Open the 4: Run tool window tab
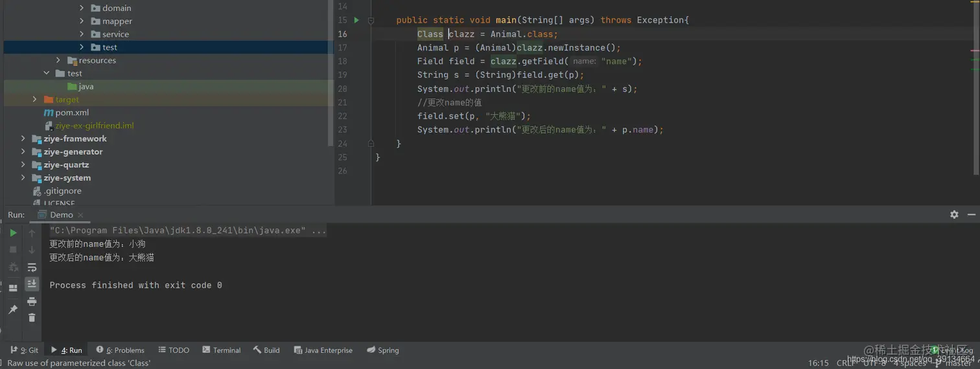The image size is (980, 369). tap(66, 350)
